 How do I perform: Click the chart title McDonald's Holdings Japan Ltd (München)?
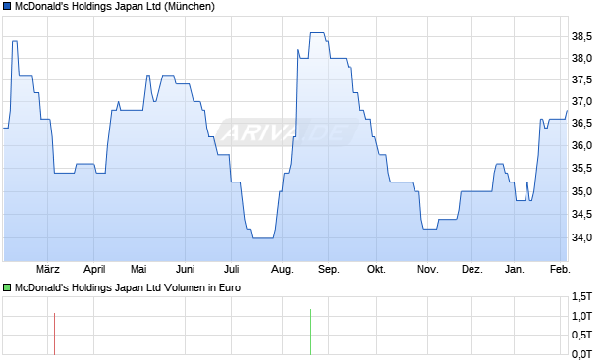click(x=115, y=7)
